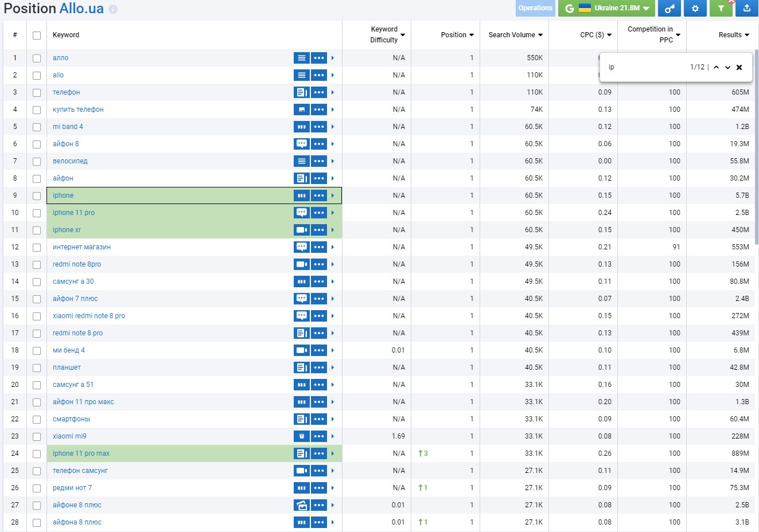This screenshot has width=759, height=532.
Task: Open Position column sort dropdown
Action: [x=472, y=35]
